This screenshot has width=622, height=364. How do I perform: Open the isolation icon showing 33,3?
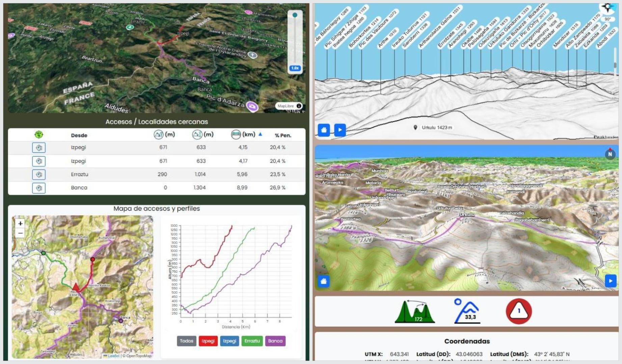467,311
